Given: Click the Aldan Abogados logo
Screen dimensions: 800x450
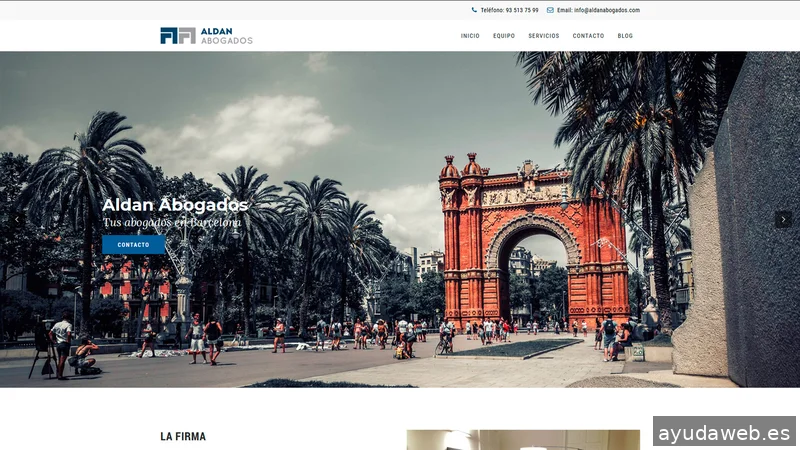Looking at the screenshot, I should coord(206,36).
